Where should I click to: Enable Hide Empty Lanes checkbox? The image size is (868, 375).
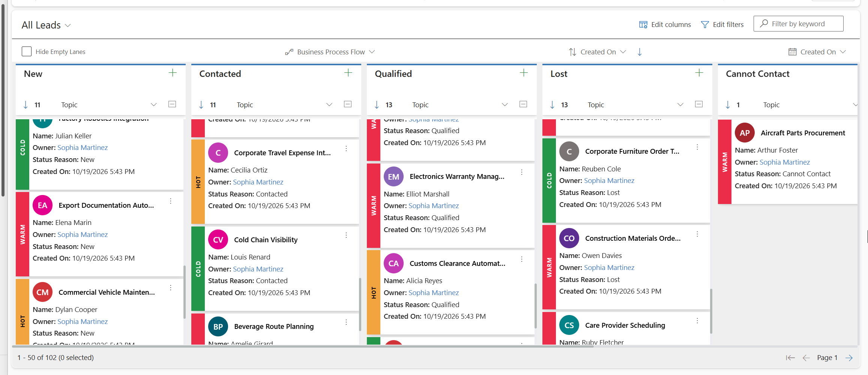pos(27,51)
